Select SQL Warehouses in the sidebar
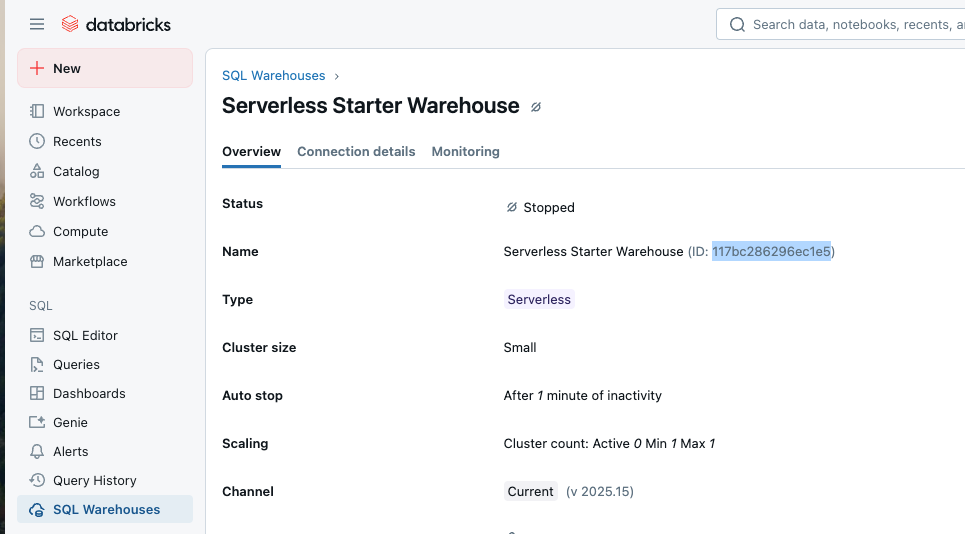This screenshot has width=965, height=534. 105,509
